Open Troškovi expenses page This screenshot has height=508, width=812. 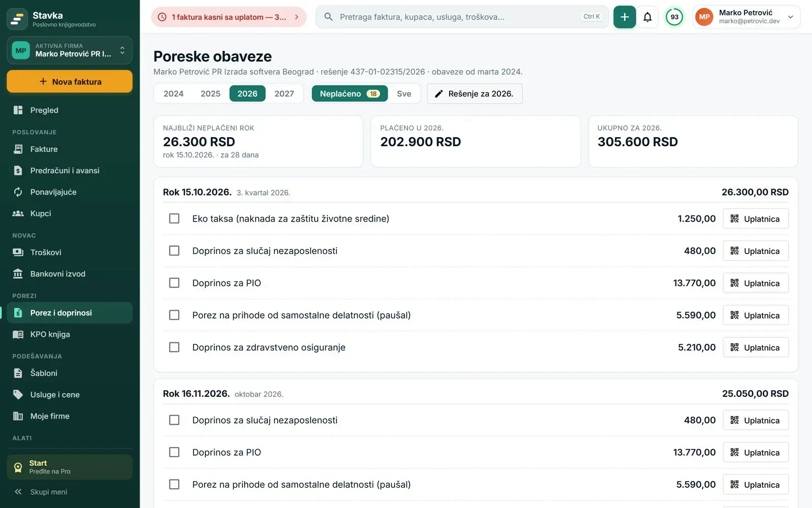point(70,252)
